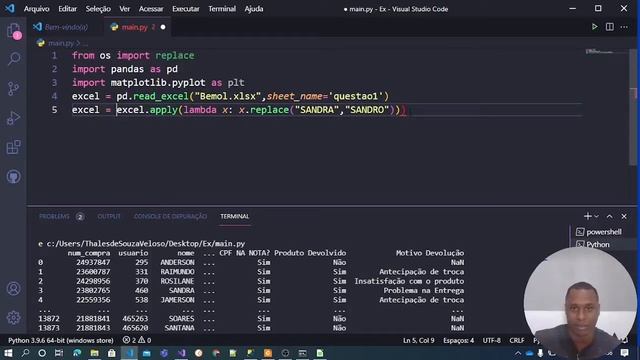The height and width of the screenshot is (360, 640).
Task: Open Microsoft Store from the taskbar
Action: (x=111, y=353)
